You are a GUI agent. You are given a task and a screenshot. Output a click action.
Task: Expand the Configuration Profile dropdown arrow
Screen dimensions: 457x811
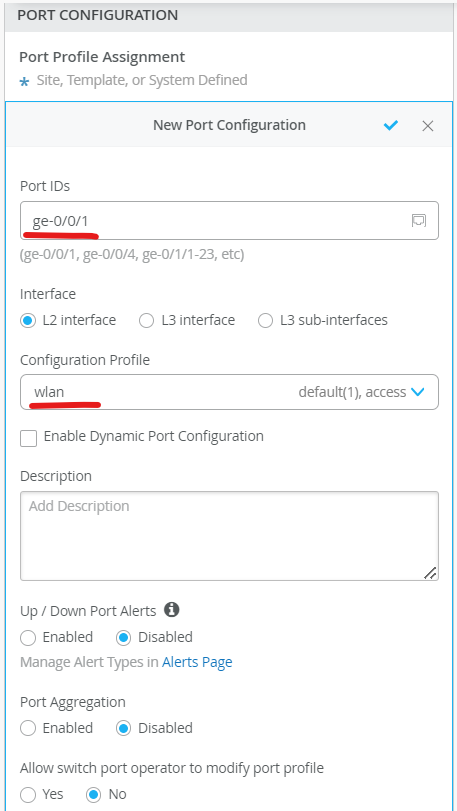click(x=417, y=392)
